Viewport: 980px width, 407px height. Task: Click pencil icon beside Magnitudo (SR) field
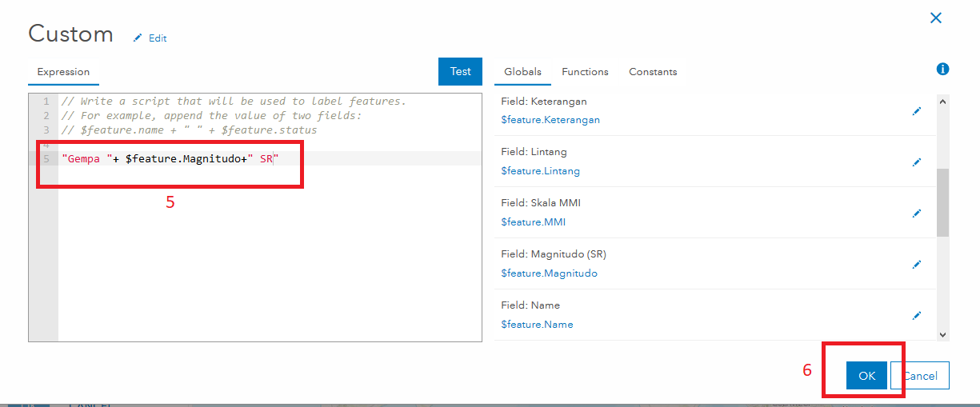(917, 265)
